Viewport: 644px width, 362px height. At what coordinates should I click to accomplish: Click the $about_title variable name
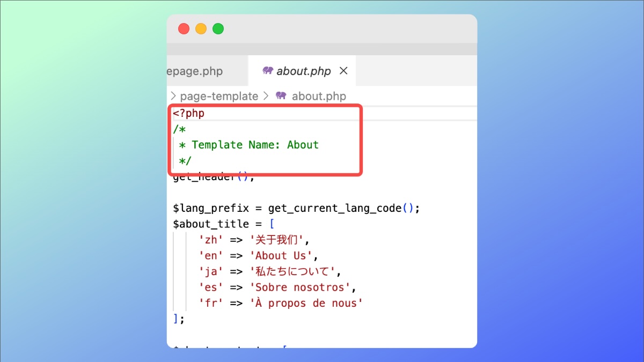[x=210, y=224]
